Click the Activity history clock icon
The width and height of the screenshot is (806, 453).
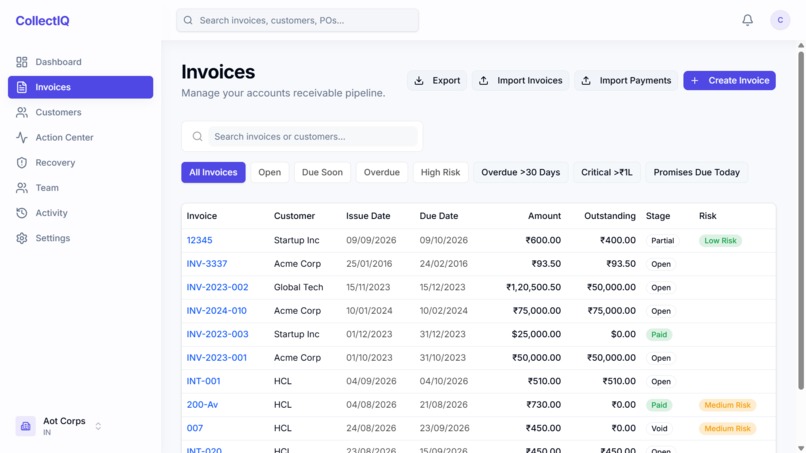coord(22,213)
